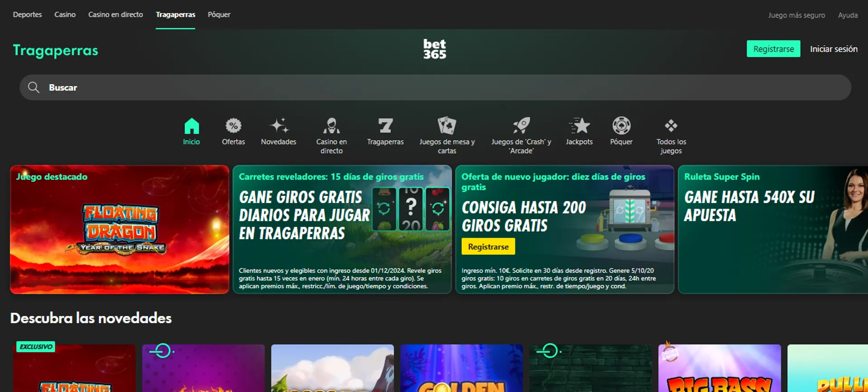
Task: Click the Tragaperras page heading
Action: coord(55,50)
